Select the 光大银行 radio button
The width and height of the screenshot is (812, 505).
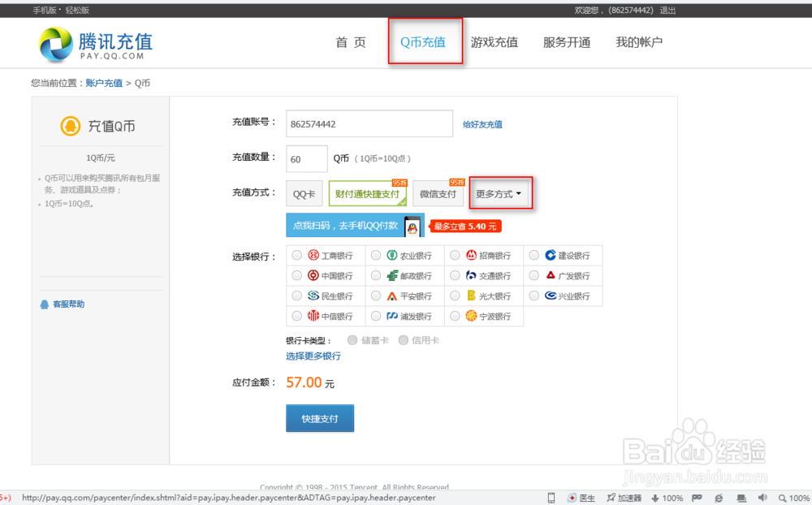(455, 296)
